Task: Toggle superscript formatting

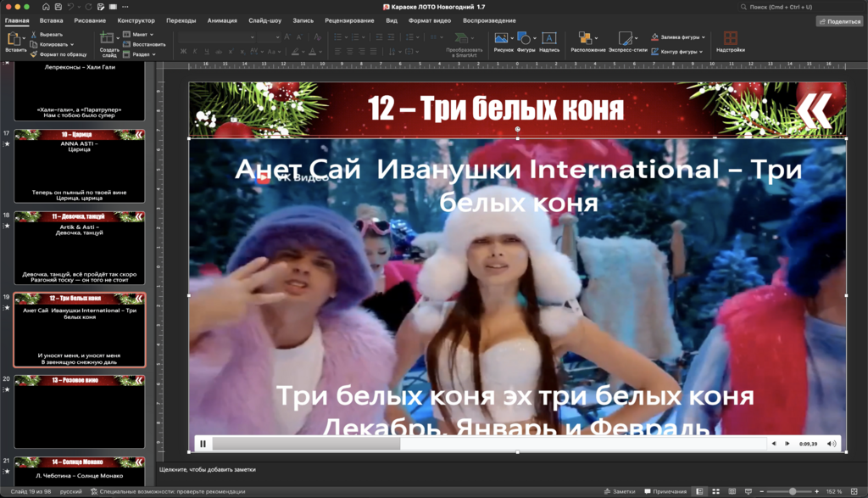Action: point(231,52)
